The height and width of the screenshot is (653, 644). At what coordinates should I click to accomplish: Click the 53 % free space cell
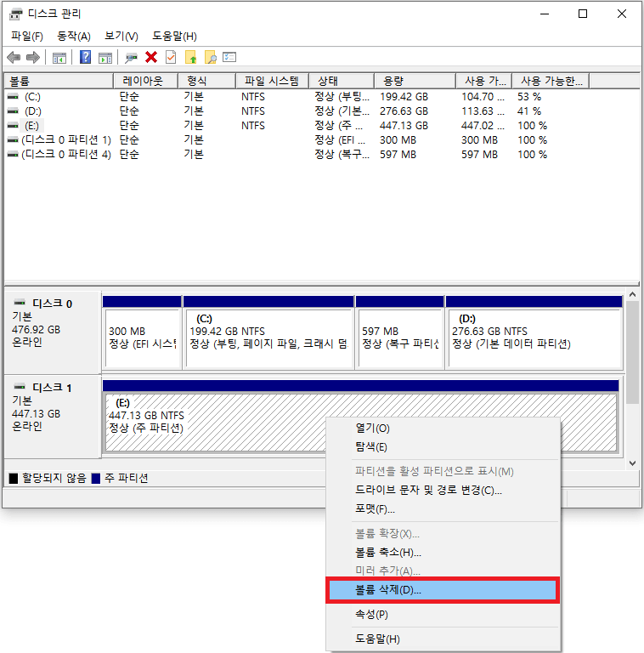tap(528, 97)
